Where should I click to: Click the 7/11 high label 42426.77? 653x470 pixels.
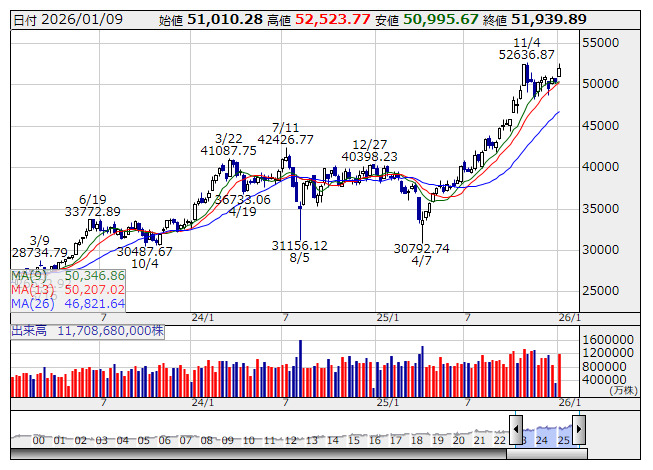[x=285, y=139]
